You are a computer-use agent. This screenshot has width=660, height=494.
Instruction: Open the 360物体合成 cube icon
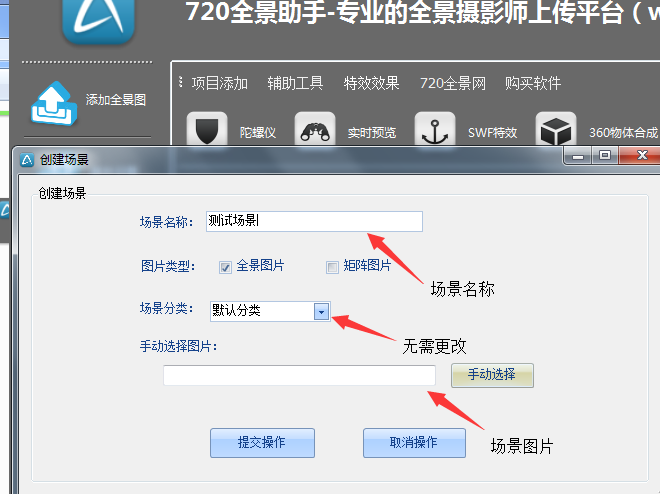[x=556, y=129]
